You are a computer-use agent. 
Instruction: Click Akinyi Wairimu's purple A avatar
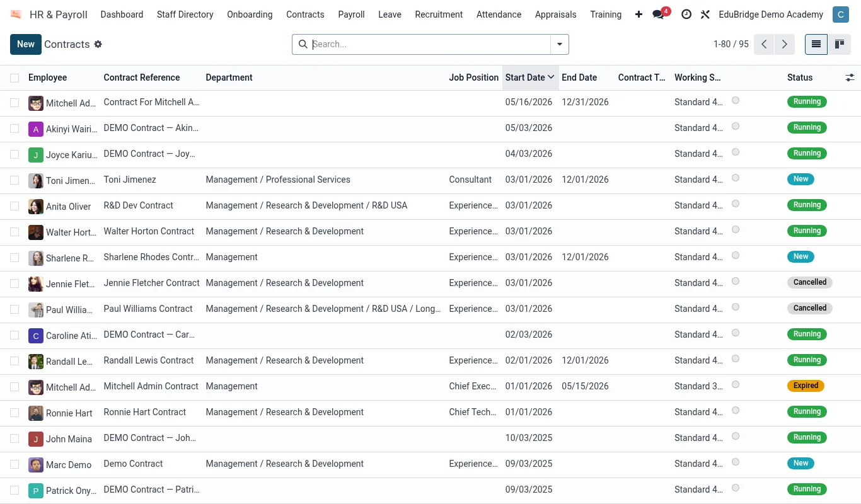coord(36,129)
